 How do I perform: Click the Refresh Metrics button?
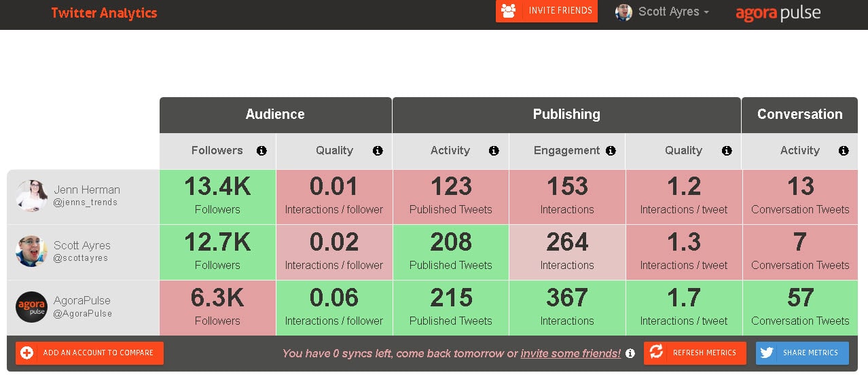(x=695, y=353)
